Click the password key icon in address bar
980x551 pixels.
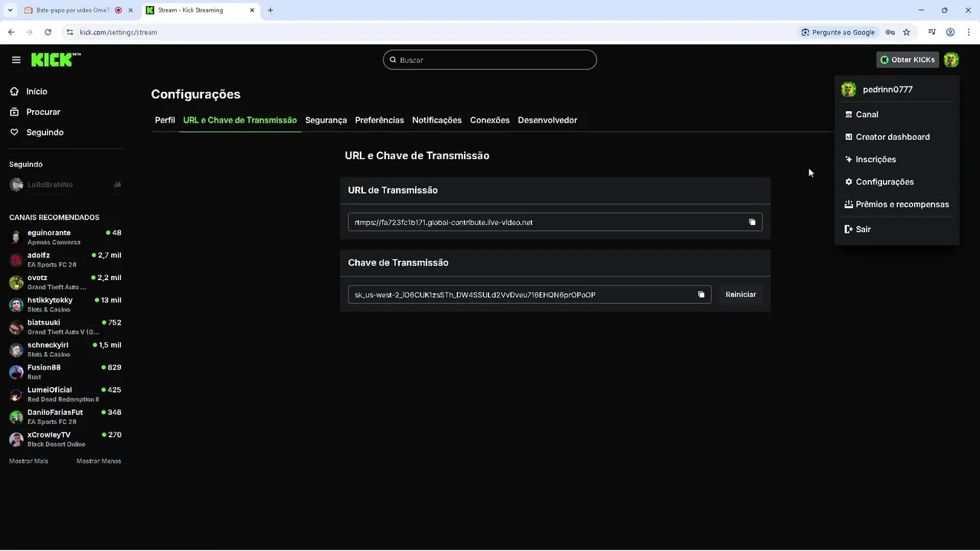890,32
